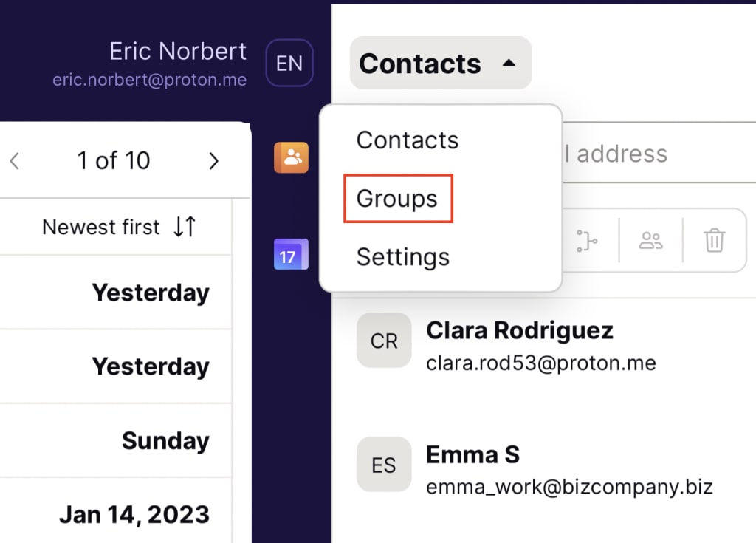Open the Proton Calendar icon showing 17
The image size is (756, 543).
(291, 254)
